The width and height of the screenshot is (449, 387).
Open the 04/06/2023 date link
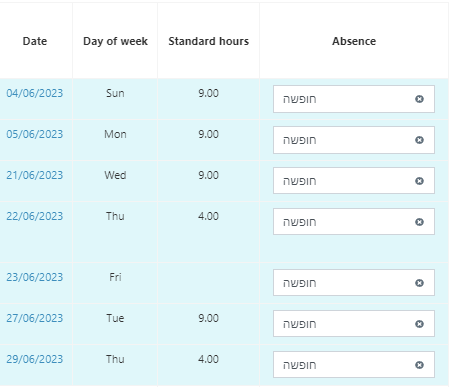35,93
